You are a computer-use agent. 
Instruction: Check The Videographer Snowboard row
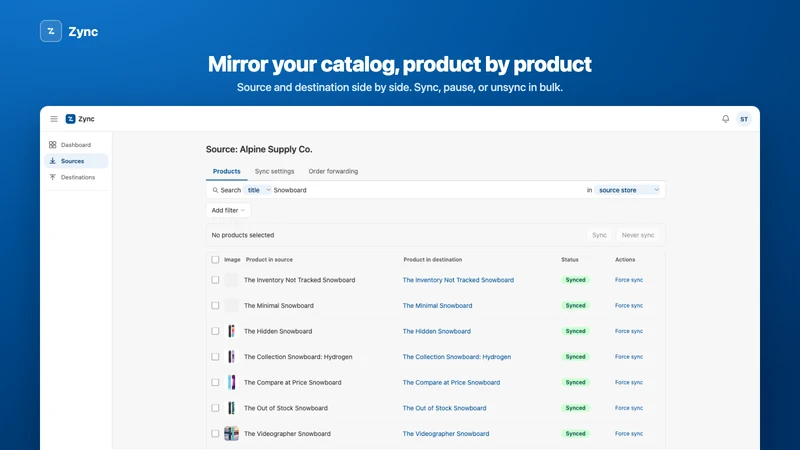(215, 434)
